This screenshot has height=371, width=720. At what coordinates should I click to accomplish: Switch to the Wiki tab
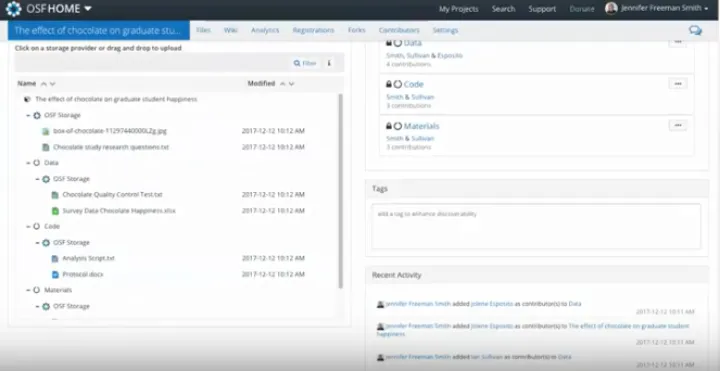click(231, 30)
